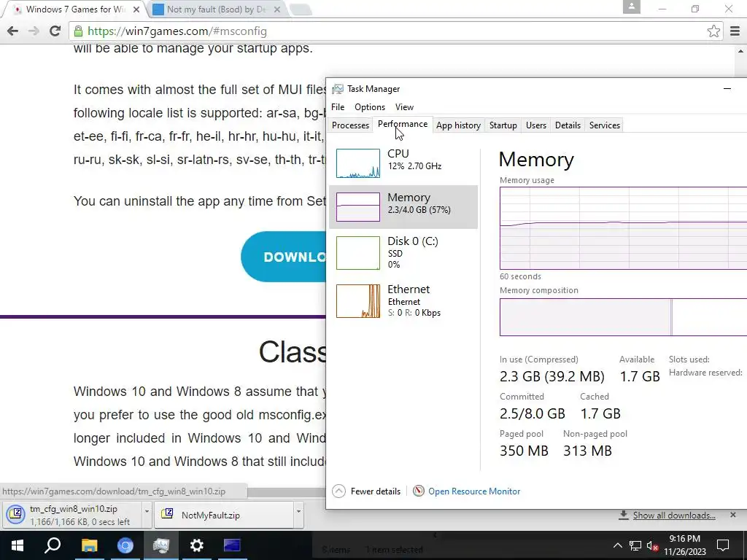Click the blue DOWNLOAD button
The image size is (747, 560).
pos(284,257)
